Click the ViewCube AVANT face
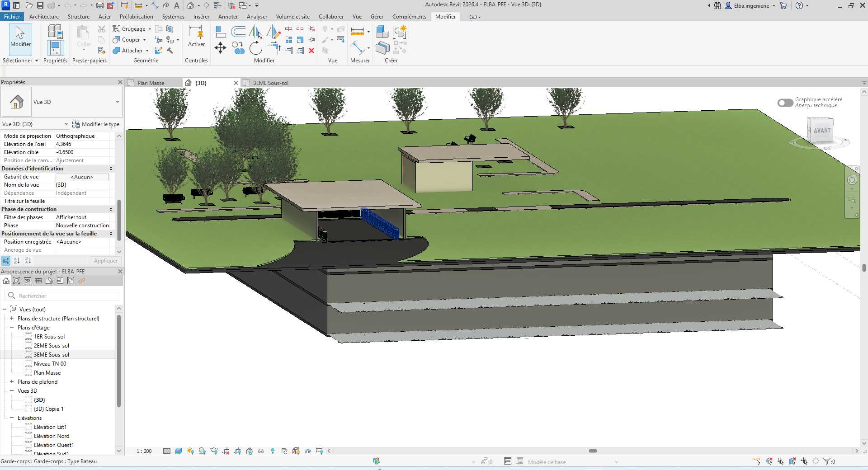The height and width of the screenshot is (470, 868). (822, 131)
